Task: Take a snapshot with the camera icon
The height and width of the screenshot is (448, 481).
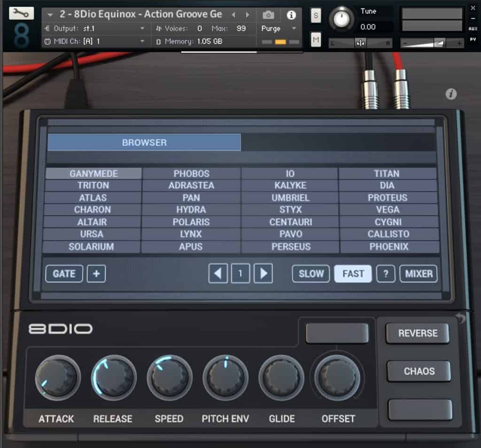Action: (x=268, y=15)
